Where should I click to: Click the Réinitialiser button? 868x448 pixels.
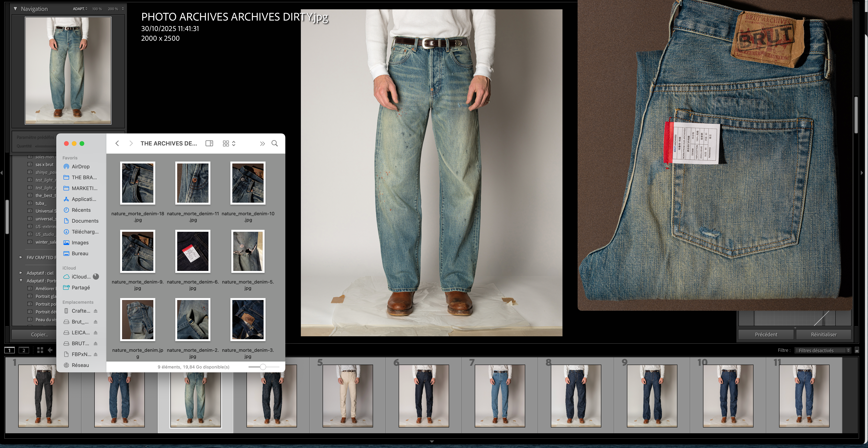coord(823,335)
